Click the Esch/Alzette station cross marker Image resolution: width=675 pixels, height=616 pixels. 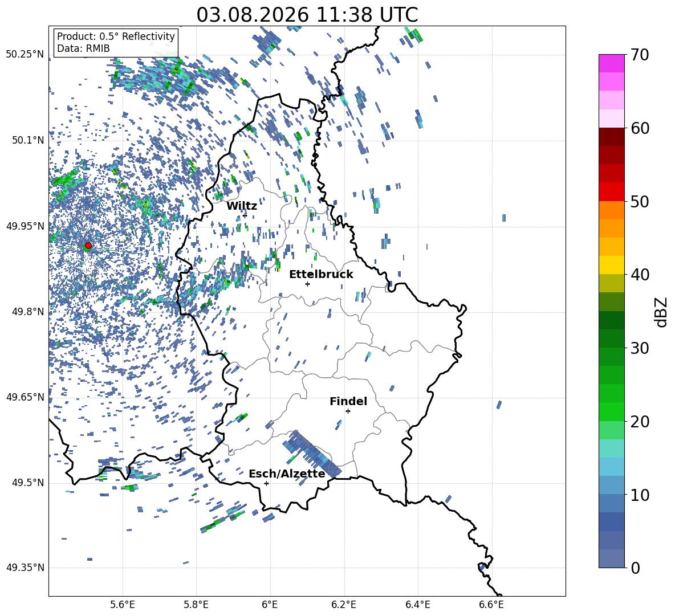tap(266, 483)
